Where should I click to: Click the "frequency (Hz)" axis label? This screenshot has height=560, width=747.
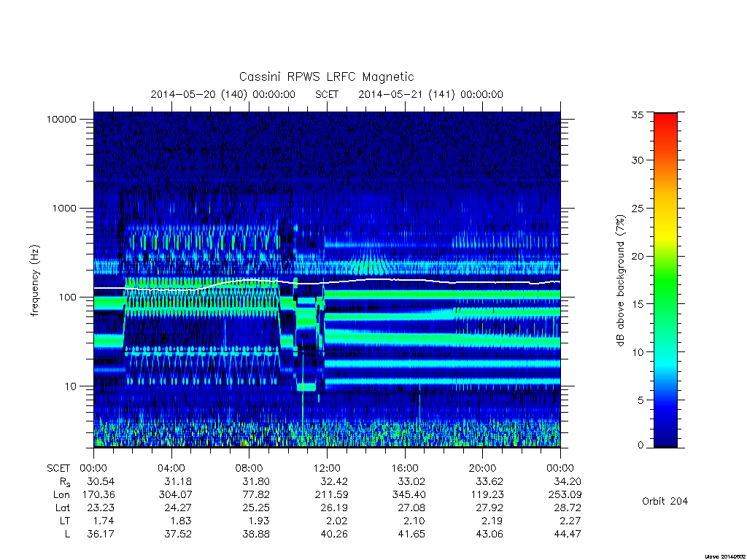[35, 281]
